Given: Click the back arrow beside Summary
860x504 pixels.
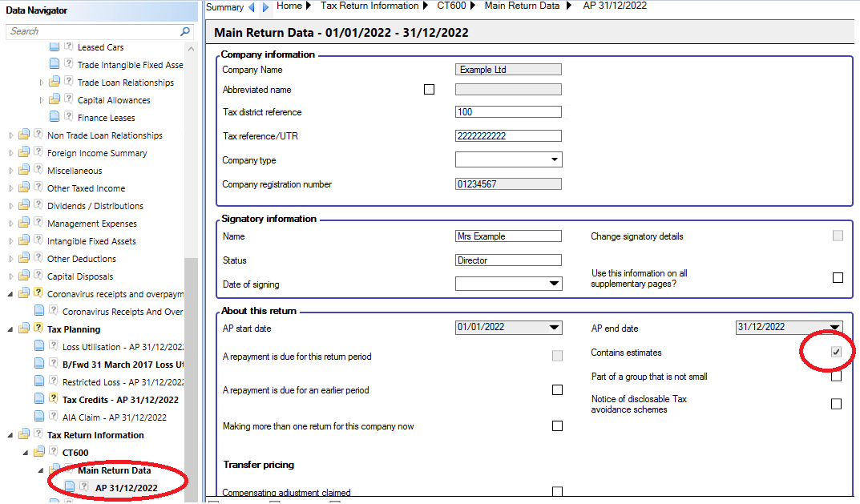Looking at the screenshot, I should [252, 7].
